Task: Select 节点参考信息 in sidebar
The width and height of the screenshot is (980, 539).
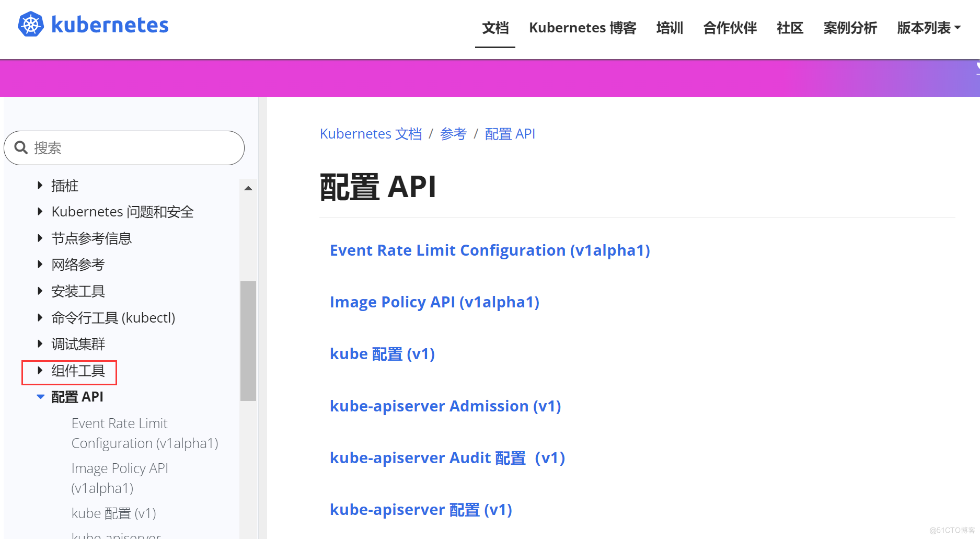Action: (x=91, y=238)
